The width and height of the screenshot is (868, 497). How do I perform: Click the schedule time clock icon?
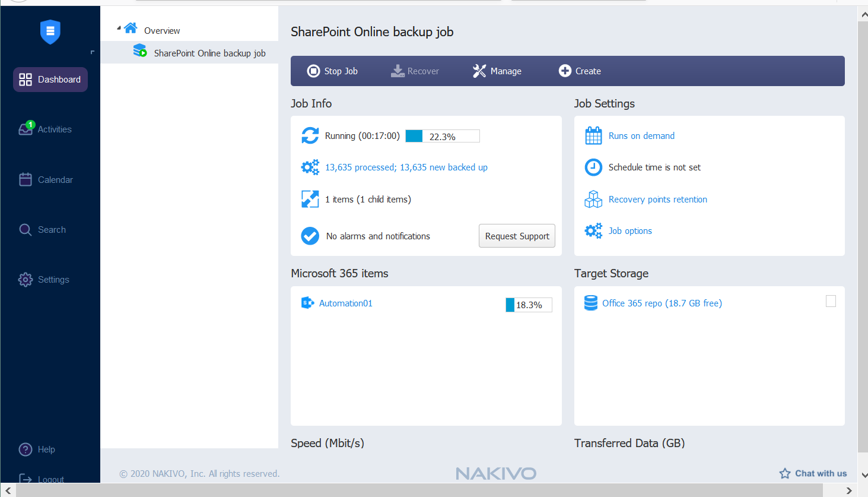(593, 167)
